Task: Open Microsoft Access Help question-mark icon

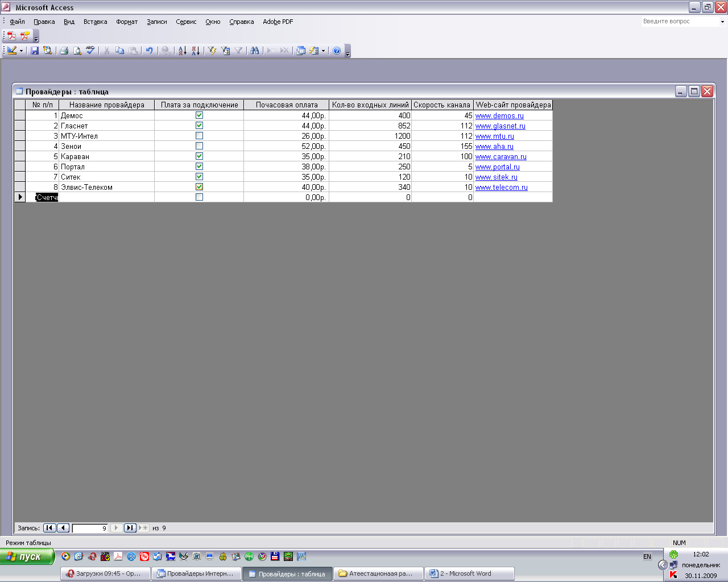Action: (337, 51)
